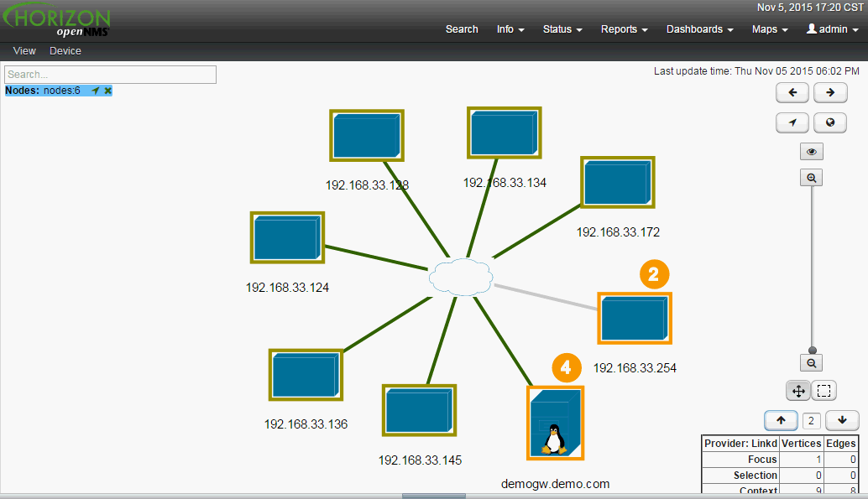Open the Device menu

[x=65, y=51]
